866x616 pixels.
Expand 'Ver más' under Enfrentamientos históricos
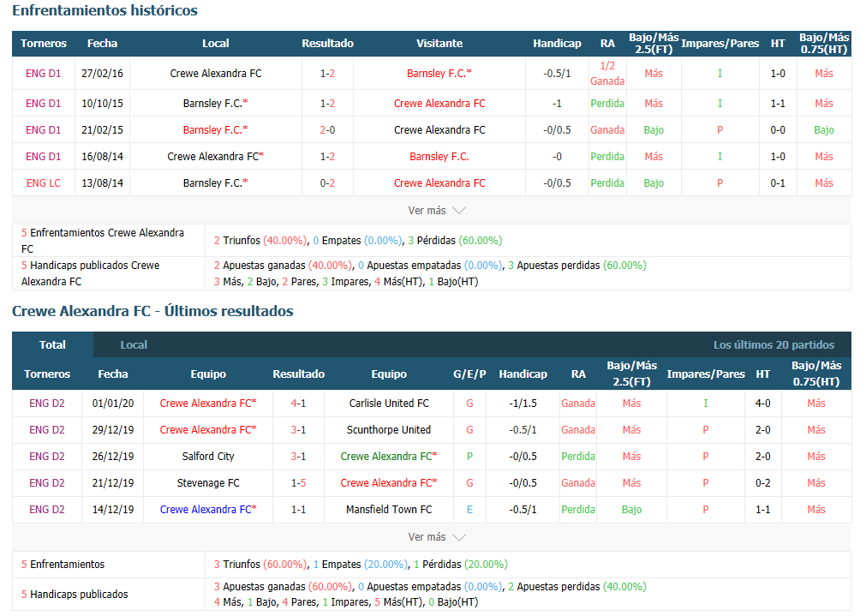coord(436,211)
